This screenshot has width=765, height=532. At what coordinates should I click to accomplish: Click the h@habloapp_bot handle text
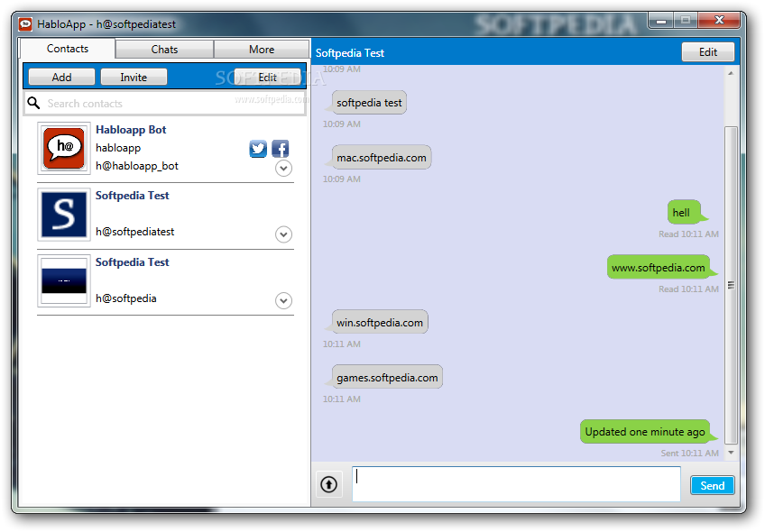click(137, 166)
